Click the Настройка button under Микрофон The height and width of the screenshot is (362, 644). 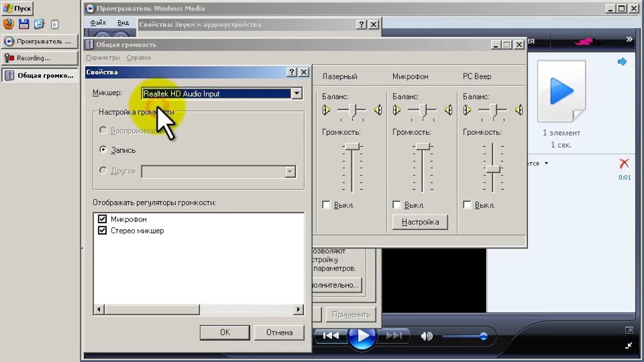tap(420, 222)
